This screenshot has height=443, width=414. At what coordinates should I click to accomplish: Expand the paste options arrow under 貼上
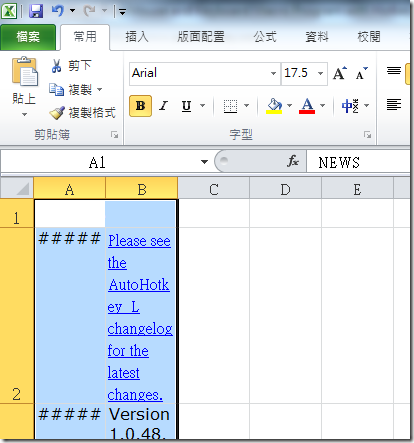click(24, 114)
